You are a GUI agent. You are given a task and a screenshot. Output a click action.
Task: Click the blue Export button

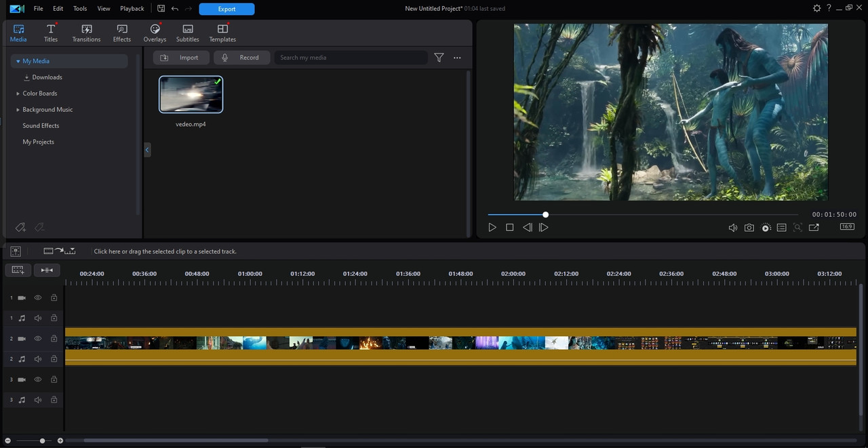(x=226, y=9)
